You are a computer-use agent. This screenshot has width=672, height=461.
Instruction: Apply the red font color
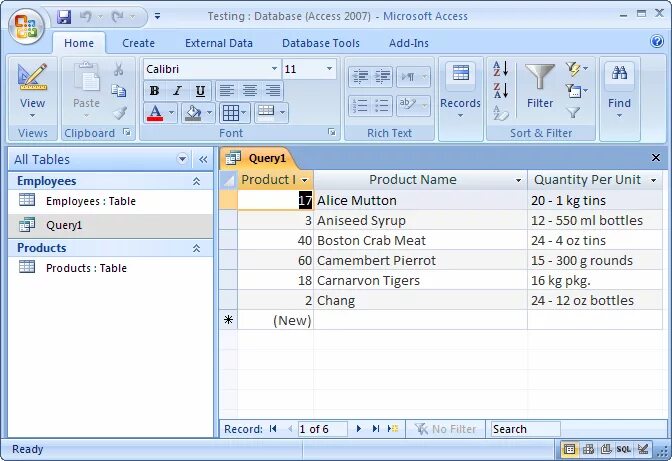click(155, 113)
